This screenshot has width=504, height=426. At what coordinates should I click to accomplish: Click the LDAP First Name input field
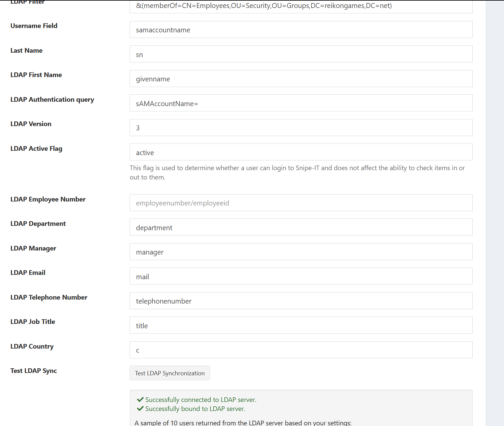tap(301, 79)
